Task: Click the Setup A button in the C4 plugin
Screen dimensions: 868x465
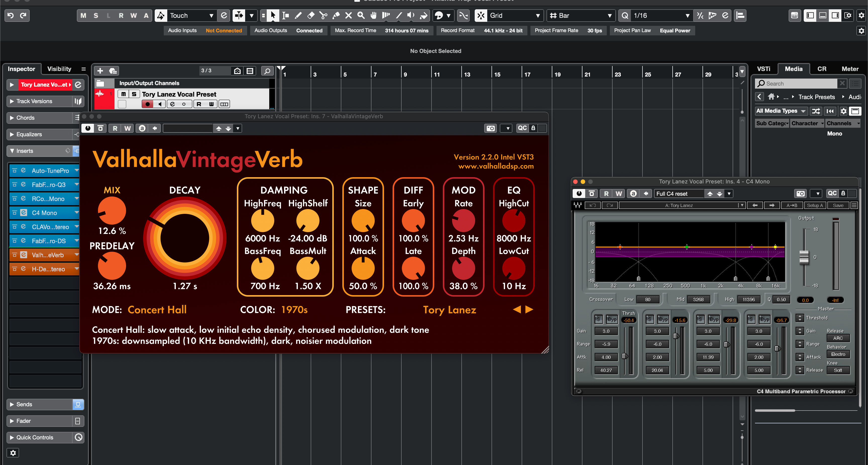Action: pyautogui.click(x=815, y=205)
